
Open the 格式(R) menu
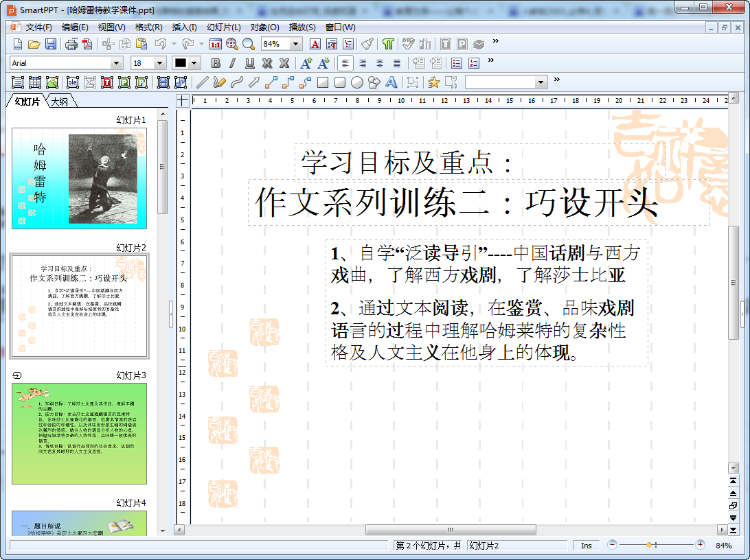pyautogui.click(x=148, y=27)
